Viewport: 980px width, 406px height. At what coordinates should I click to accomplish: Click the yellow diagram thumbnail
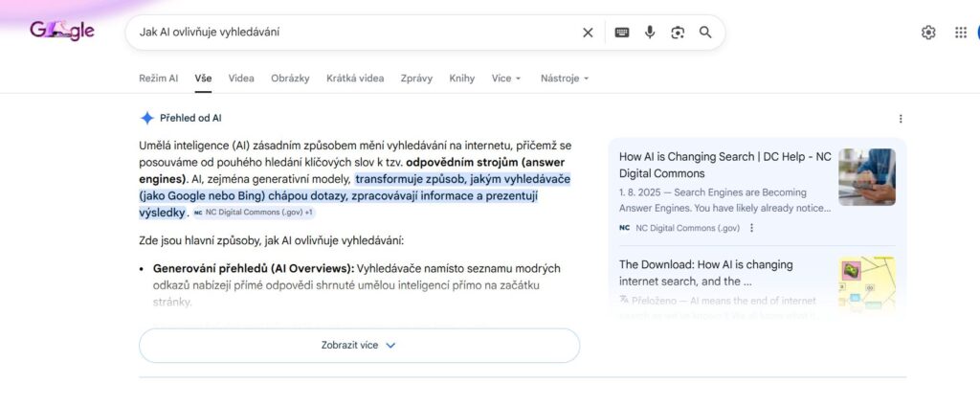click(x=867, y=282)
